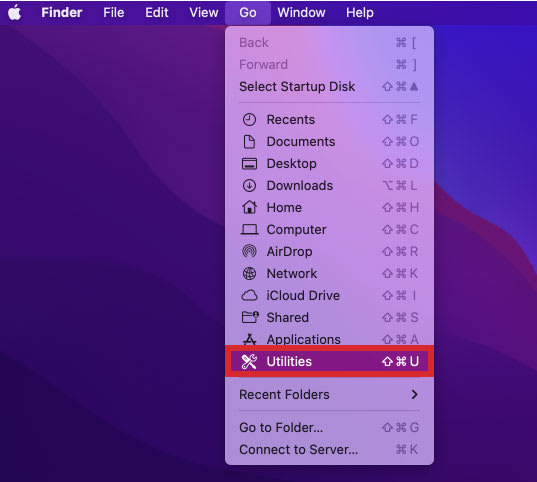Select the Computer menu entry
This screenshot has height=482, width=537.
(329, 230)
